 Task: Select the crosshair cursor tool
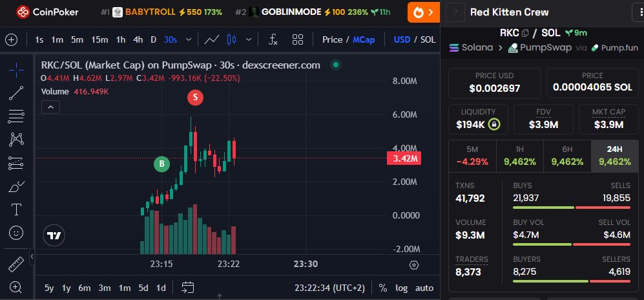pyautogui.click(x=16, y=70)
